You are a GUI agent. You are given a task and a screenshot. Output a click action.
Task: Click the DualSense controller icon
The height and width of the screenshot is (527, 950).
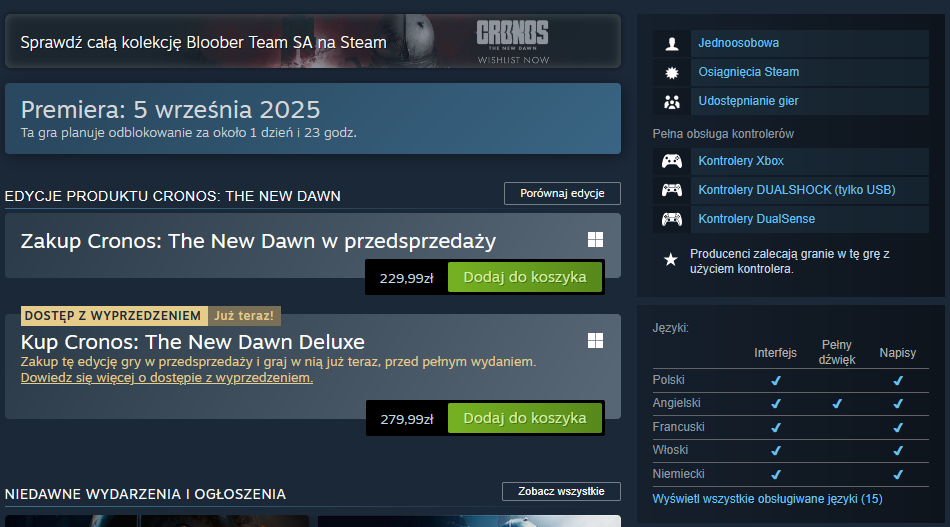pos(672,219)
